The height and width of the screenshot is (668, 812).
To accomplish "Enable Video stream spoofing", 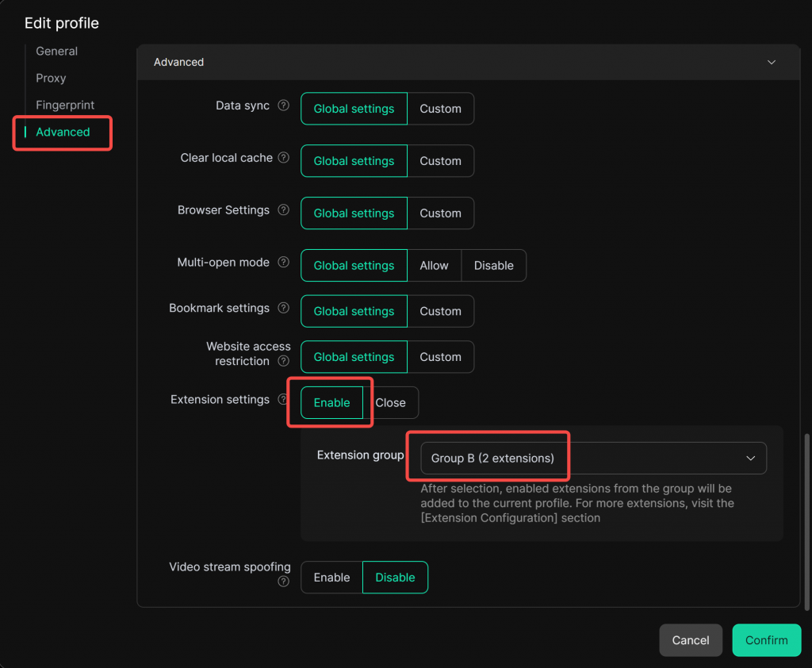I will [x=331, y=578].
